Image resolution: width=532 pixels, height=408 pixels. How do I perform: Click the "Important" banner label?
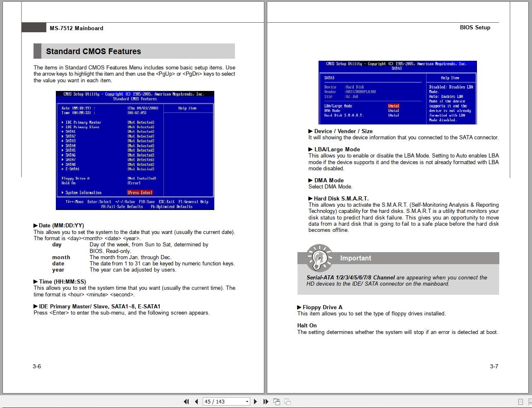pyautogui.click(x=356, y=258)
